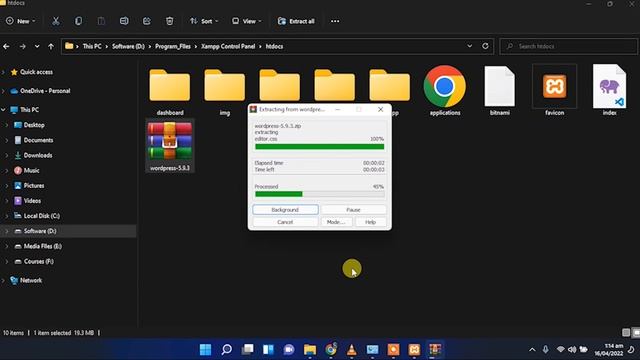Open recent locations chevron
The image size is (640, 360).
pyautogui.click(x=37, y=47)
